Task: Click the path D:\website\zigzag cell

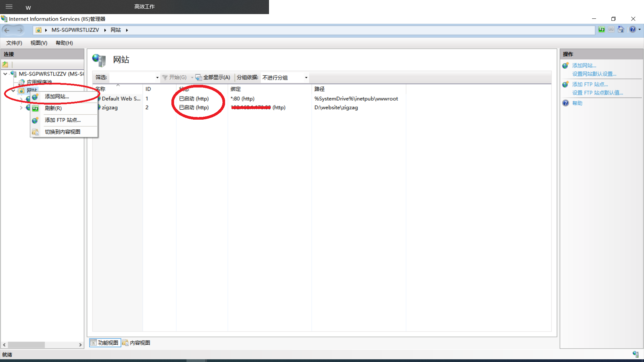Action: pos(336,108)
